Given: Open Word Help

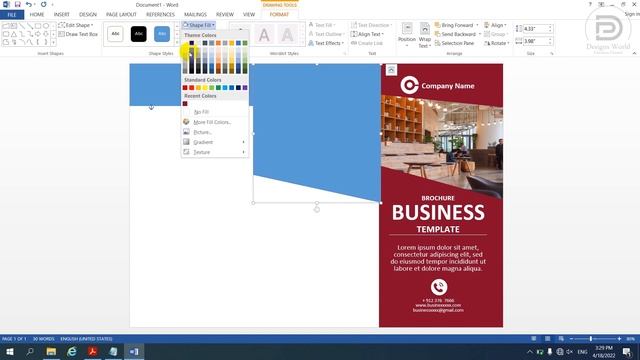Looking at the screenshot, I should (590, 4).
